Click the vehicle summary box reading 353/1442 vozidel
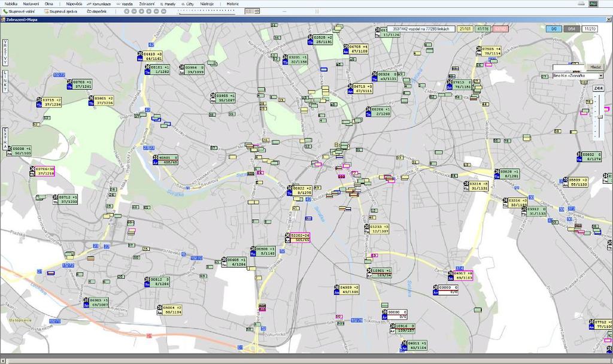The image size is (613, 364). (x=421, y=29)
